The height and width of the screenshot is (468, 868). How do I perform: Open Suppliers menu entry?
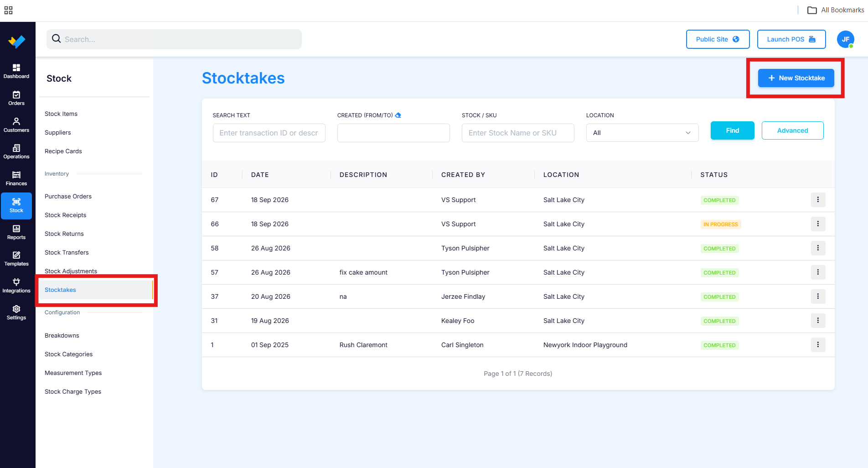click(58, 132)
